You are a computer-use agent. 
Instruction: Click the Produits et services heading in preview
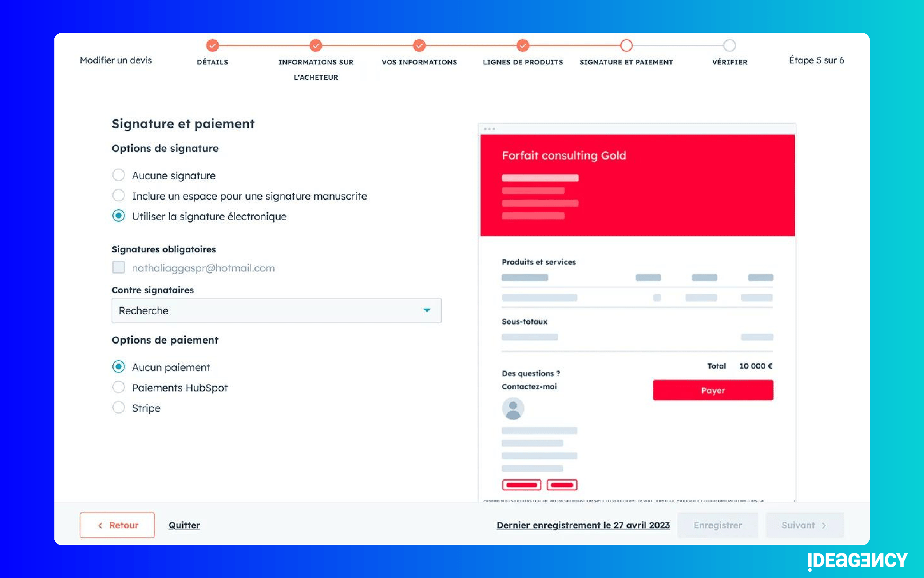click(x=539, y=262)
